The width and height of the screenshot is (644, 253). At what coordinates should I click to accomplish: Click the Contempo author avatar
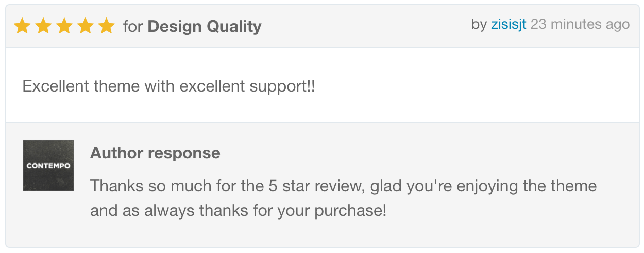pos(48,166)
